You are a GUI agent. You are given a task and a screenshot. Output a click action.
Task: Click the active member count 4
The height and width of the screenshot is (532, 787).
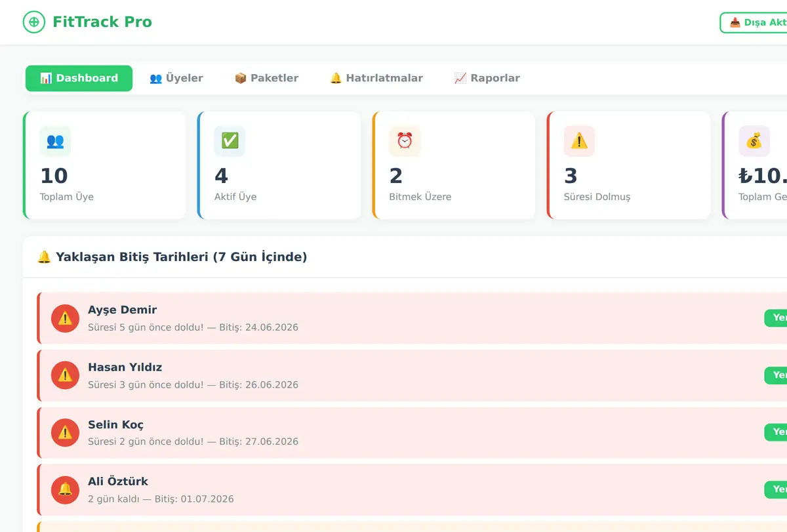coord(221,176)
